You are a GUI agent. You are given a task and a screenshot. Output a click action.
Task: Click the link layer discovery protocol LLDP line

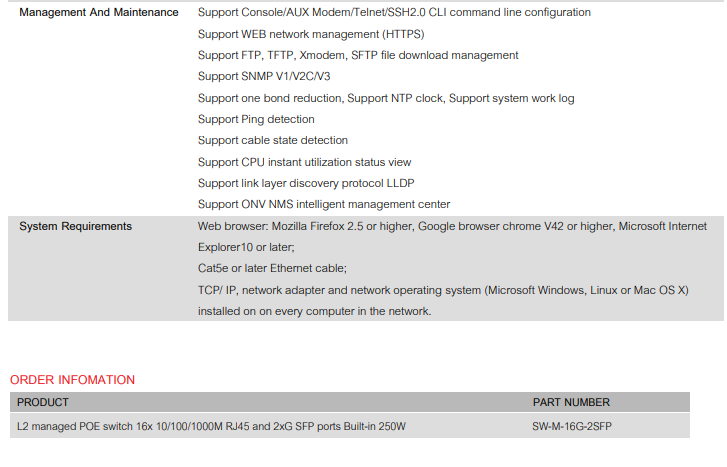click(306, 183)
